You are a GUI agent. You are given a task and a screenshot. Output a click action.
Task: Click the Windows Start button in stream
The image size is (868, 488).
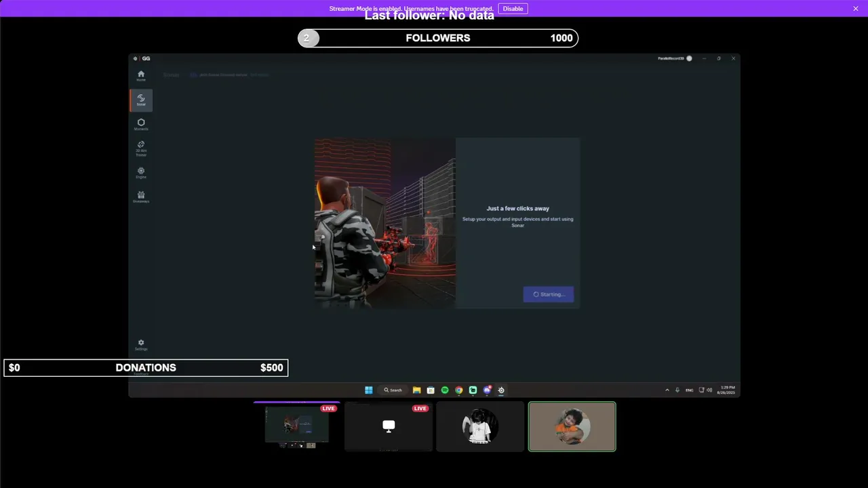click(369, 390)
